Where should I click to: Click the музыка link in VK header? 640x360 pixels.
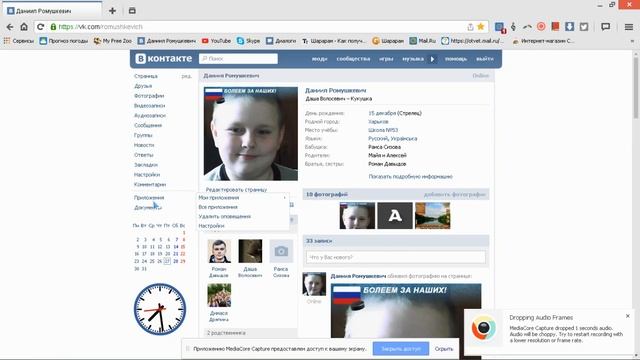click(x=413, y=59)
